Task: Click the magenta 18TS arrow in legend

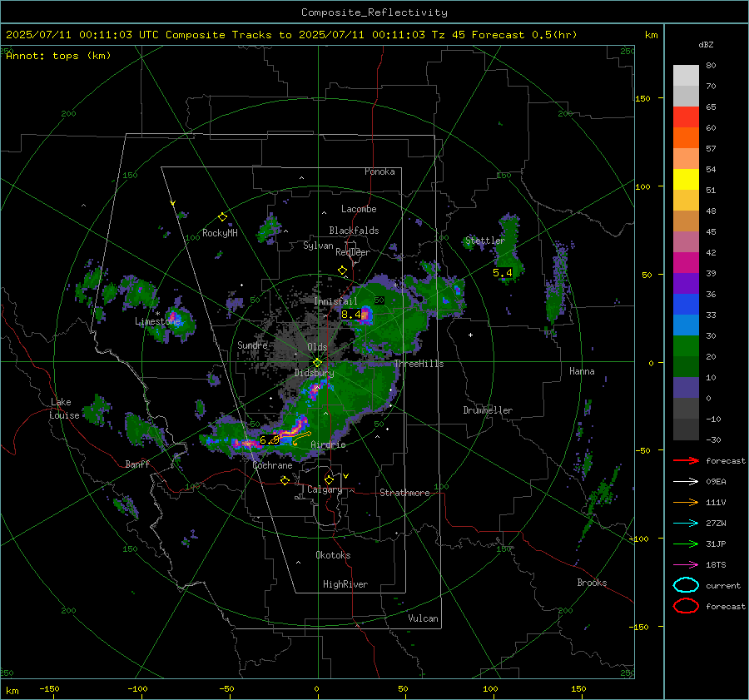Action: [x=686, y=564]
